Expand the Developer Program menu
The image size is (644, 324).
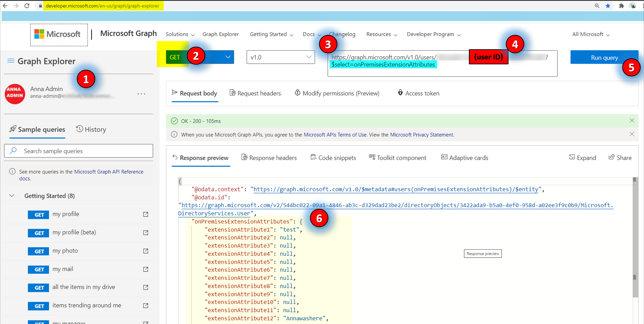point(434,34)
